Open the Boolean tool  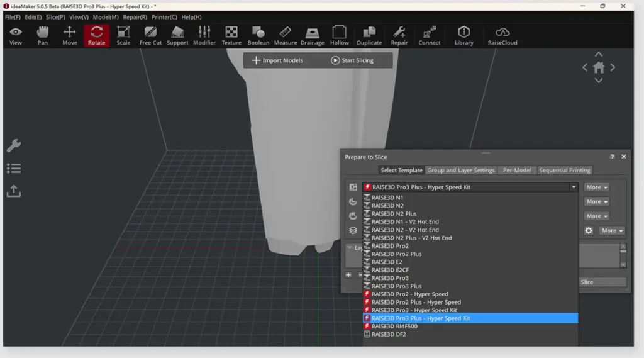(258, 36)
